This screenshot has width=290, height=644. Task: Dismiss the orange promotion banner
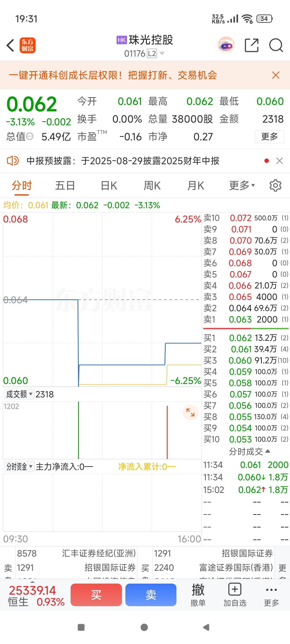(x=276, y=75)
